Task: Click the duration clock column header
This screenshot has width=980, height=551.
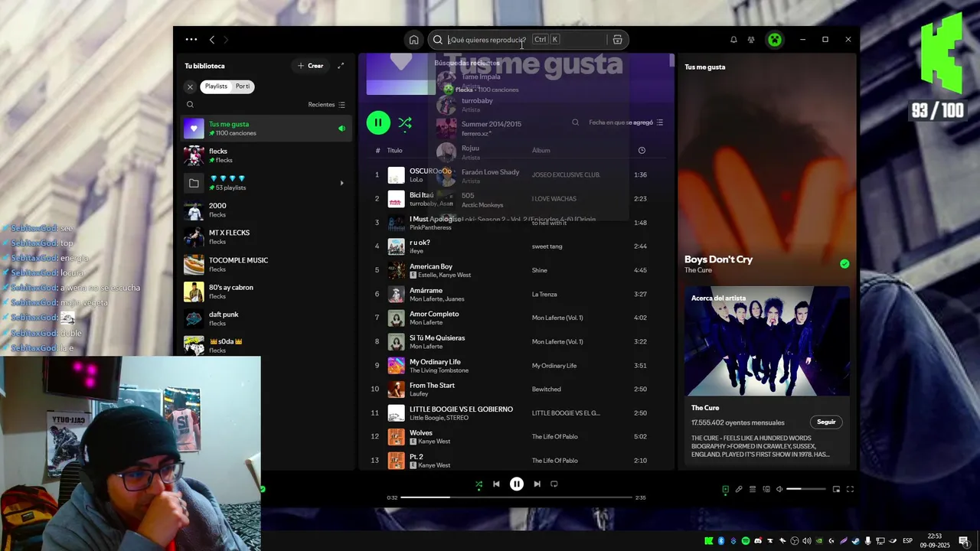Action: 642,150
